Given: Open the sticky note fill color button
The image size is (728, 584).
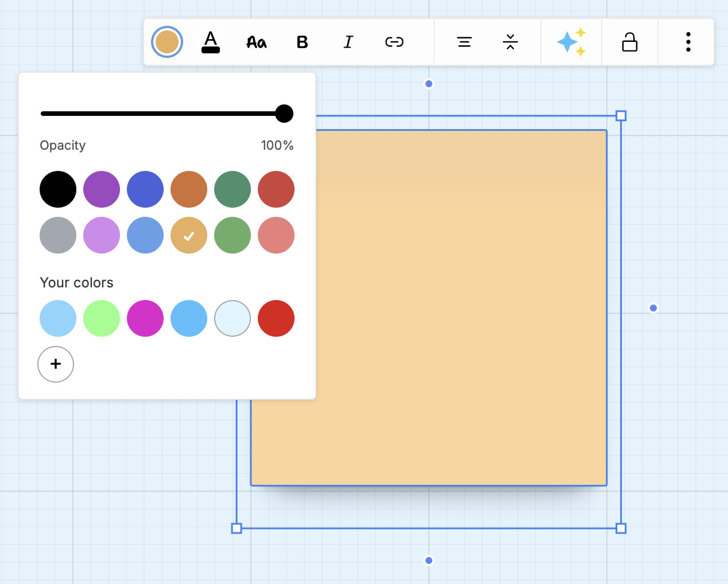Looking at the screenshot, I should pos(167,42).
